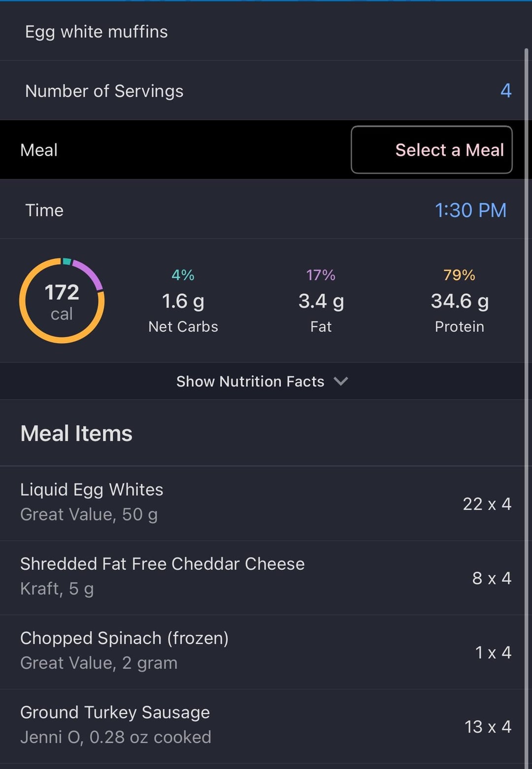Tap the Fat 3.4 g stat

pyautogui.click(x=321, y=302)
